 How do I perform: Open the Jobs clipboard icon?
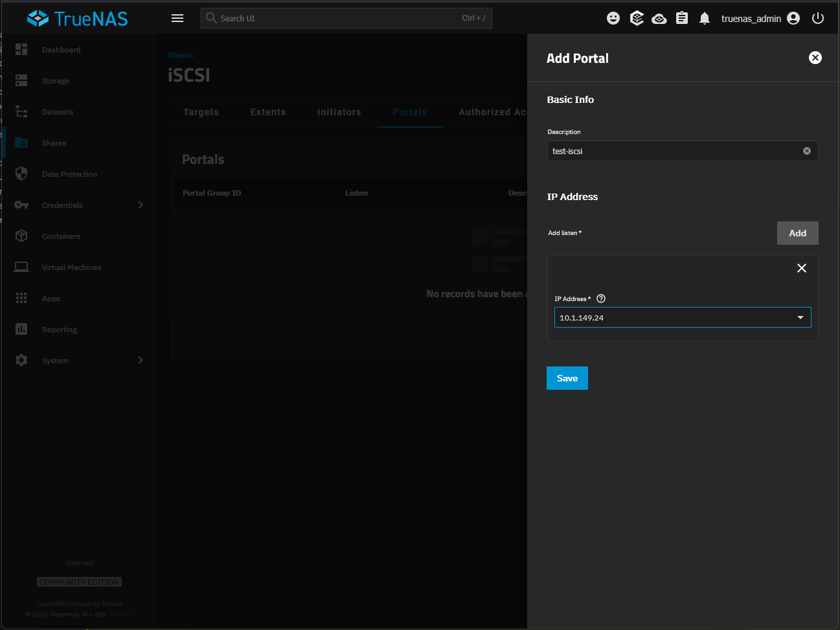tap(682, 18)
